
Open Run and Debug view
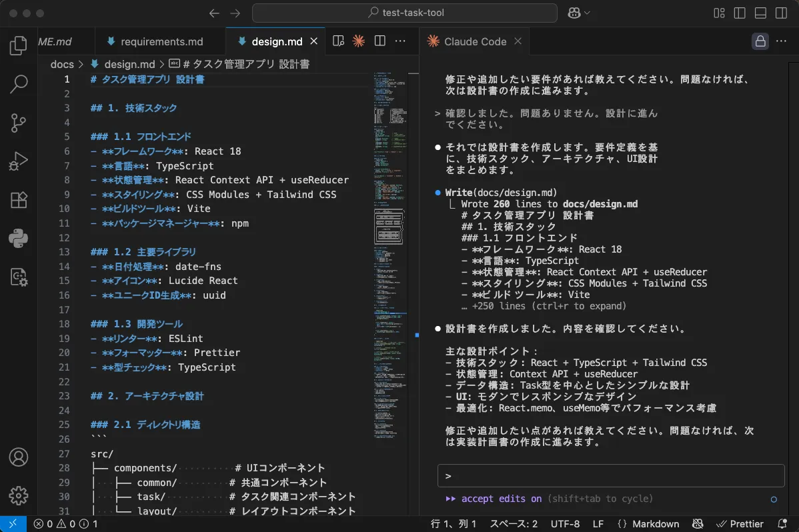click(19, 161)
